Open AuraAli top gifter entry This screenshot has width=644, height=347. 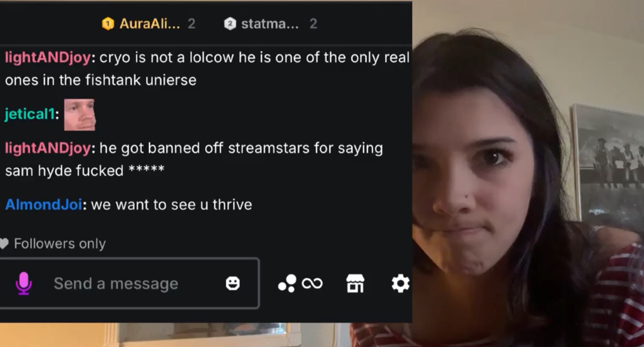tap(149, 24)
